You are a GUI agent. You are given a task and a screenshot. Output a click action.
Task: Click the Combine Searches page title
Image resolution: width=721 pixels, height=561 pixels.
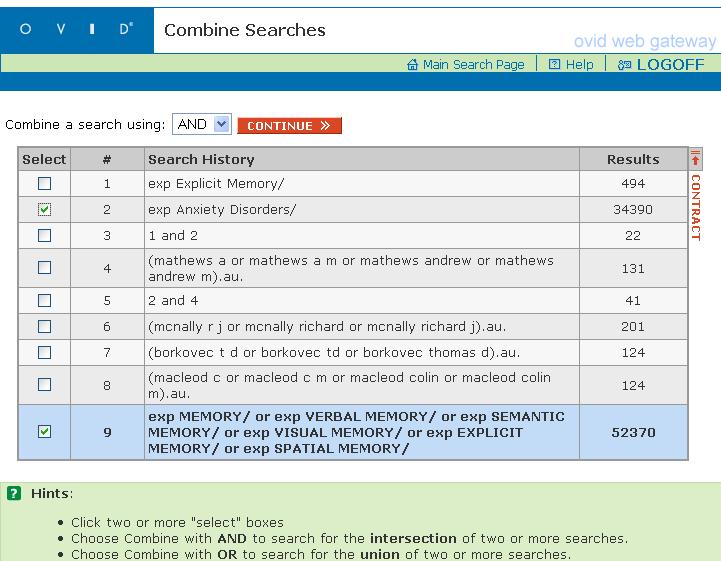(245, 30)
